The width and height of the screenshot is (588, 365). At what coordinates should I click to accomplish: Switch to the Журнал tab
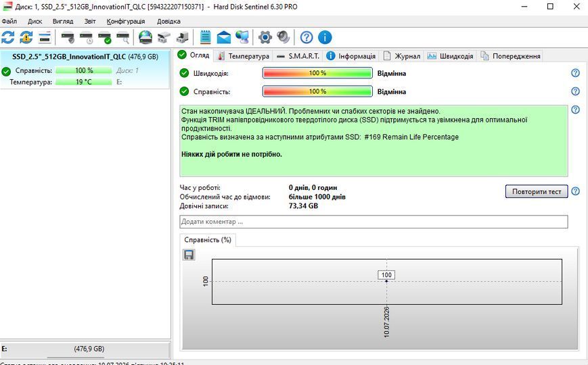402,56
